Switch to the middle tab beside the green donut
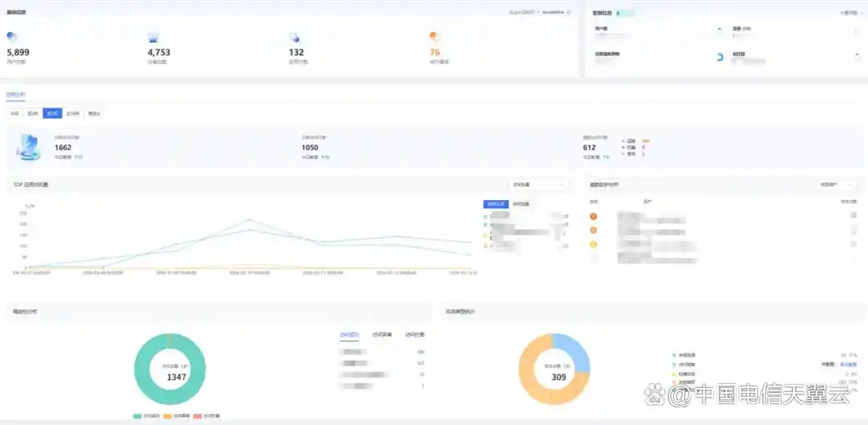The image size is (868, 425). (x=382, y=334)
